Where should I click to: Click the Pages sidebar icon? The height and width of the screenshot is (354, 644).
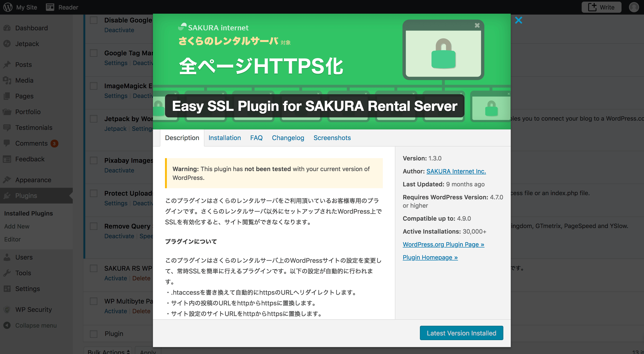pyautogui.click(x=7, y=96)
